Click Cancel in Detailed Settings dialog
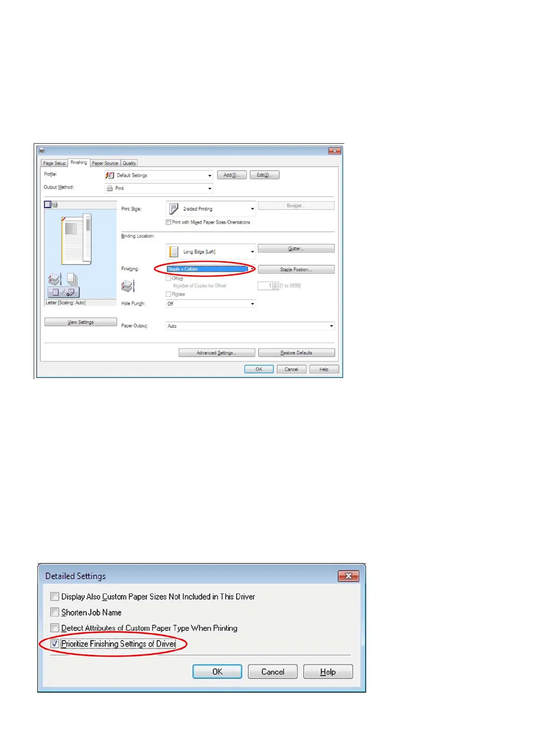 tap(273, 672)
